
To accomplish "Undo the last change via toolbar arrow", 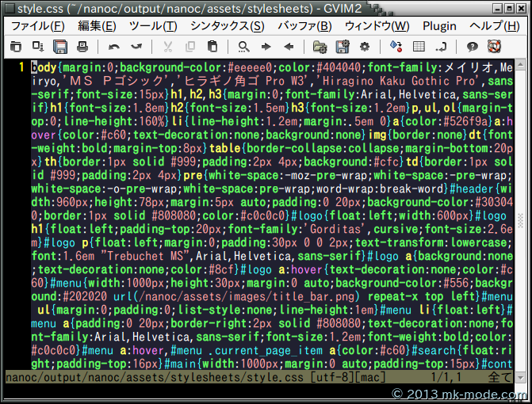I will pos(114,47).
